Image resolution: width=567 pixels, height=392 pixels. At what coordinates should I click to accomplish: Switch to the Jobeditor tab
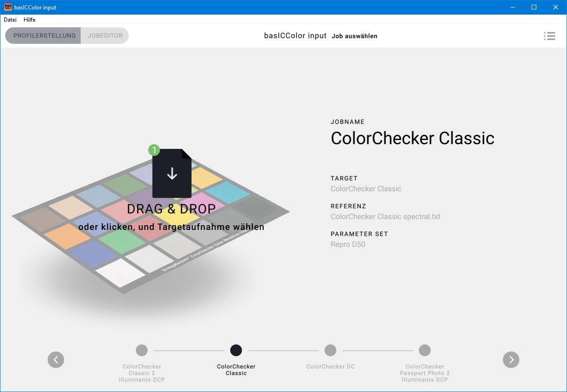tap(105, 36)
